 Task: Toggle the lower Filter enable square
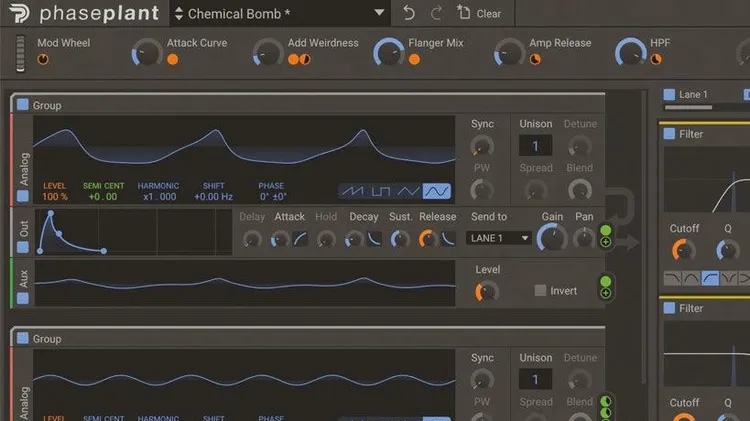[669, 308]
